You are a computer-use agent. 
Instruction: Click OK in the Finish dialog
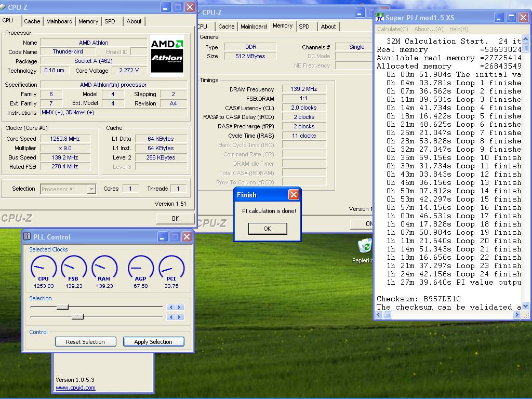tap(268, 229)
